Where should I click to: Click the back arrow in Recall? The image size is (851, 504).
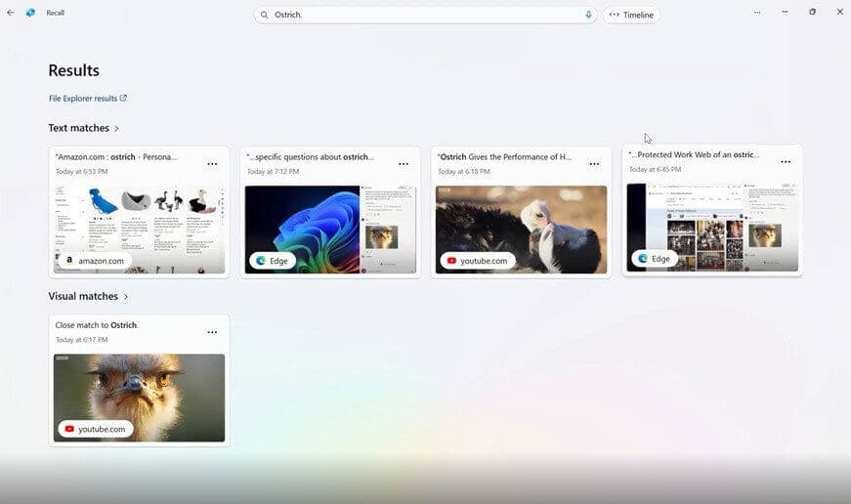11,13
